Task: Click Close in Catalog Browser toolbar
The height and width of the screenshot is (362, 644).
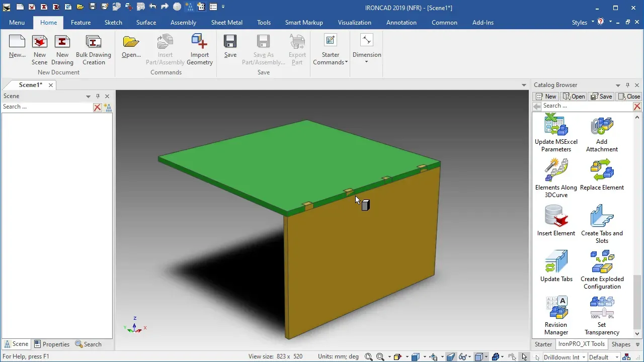Action: click(629, 97)
